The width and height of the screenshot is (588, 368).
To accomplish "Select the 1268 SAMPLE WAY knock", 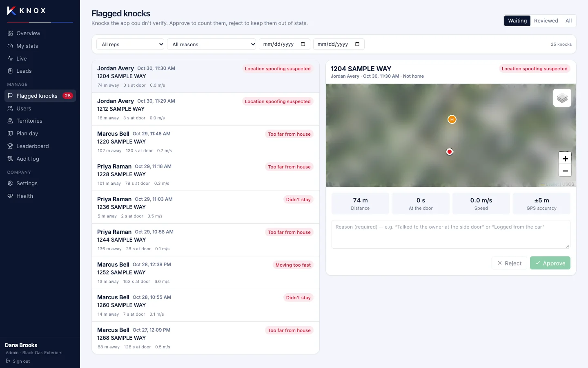I will point(205,338).
